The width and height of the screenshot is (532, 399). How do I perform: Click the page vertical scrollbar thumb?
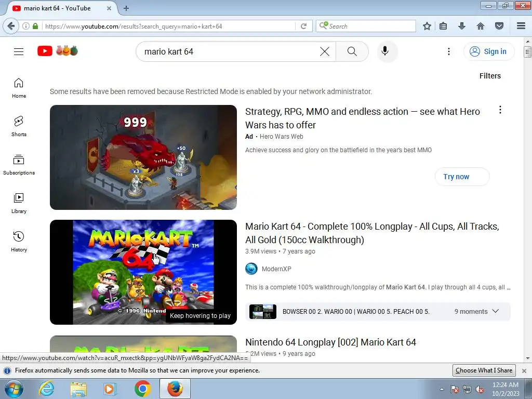(x=527, y=52)
